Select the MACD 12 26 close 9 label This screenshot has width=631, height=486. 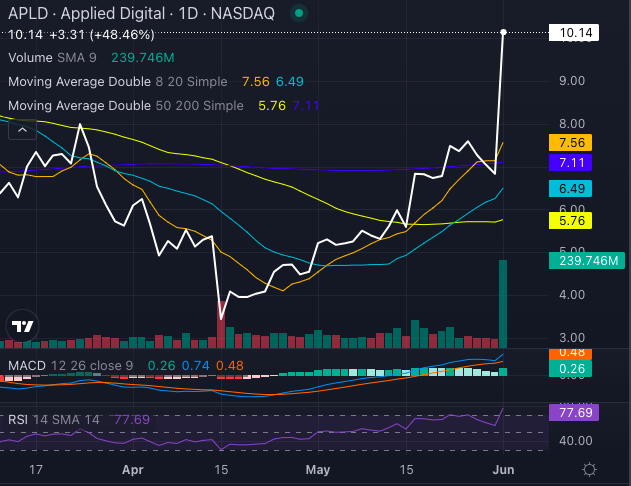coord(70,366)
